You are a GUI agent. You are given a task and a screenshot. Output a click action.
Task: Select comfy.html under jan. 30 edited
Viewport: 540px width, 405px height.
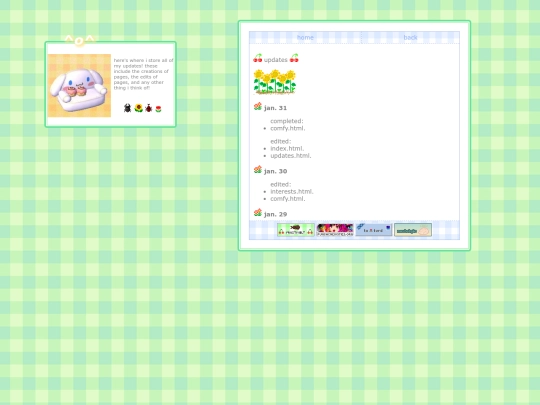click(288, 199)
